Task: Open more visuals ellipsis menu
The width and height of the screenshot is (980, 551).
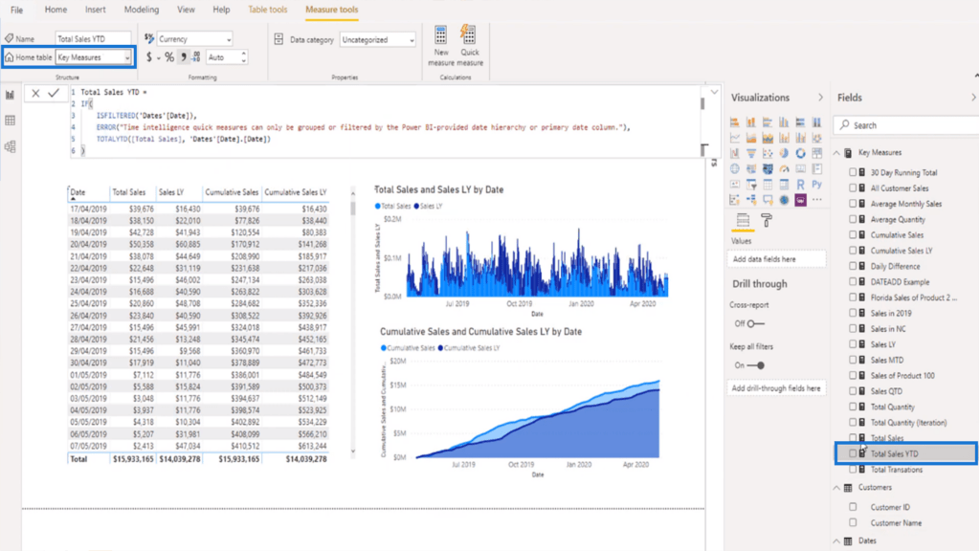Action: point(817,200)
